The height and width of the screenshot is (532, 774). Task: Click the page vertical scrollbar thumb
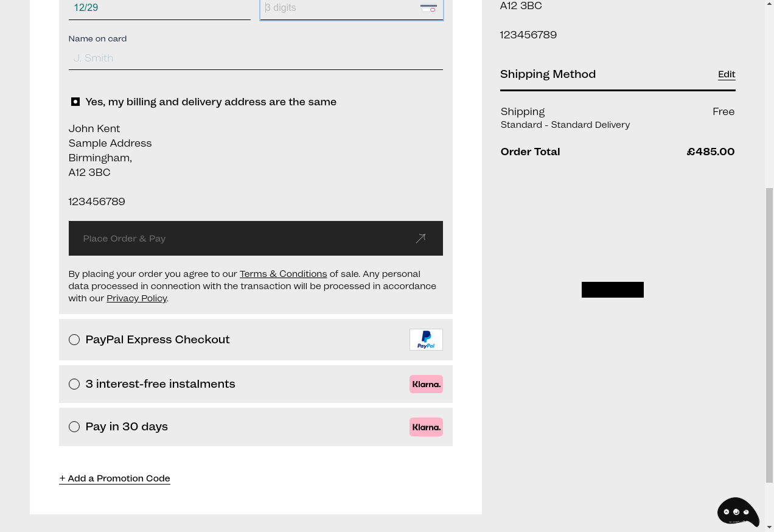pyautogui.click(x=769, y=335)
